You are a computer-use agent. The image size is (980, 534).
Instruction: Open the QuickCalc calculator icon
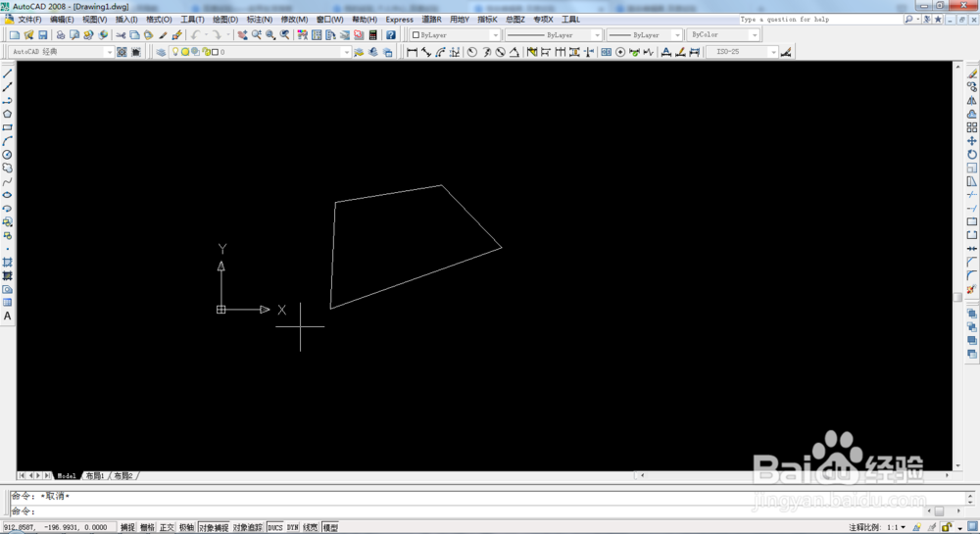coord(373,35)
